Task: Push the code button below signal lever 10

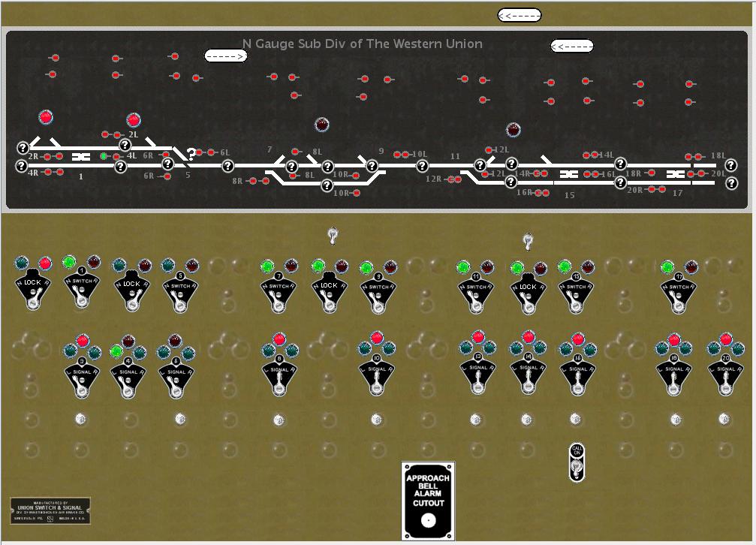Action: (377, 420)
